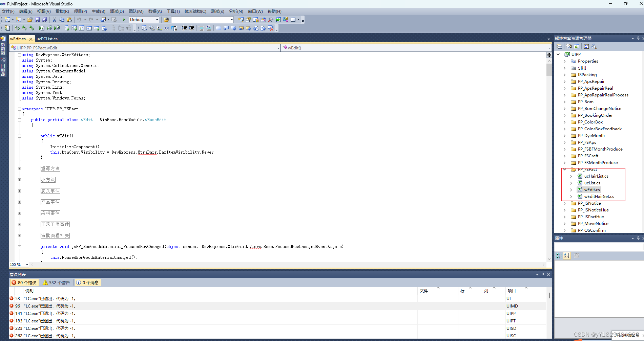The image size is (644, 341).
Task: Toggle the 80 个错误 errors filter
Action: [24, 282]
